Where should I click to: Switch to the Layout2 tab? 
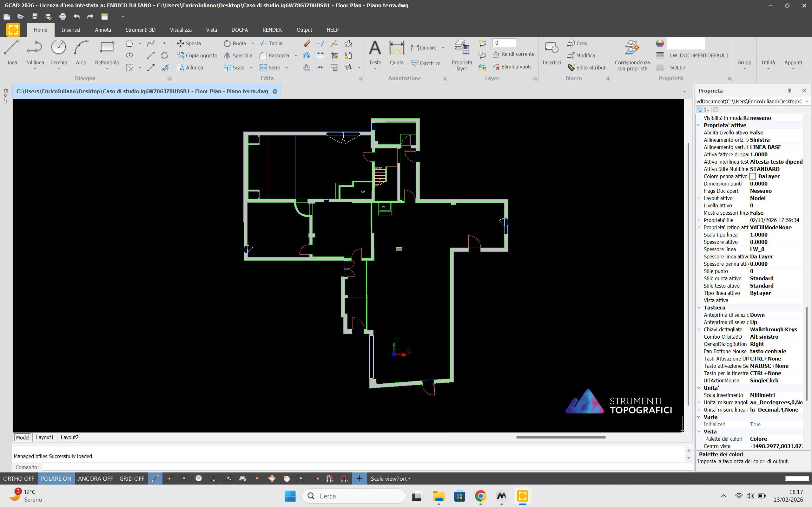coord(69,437)
